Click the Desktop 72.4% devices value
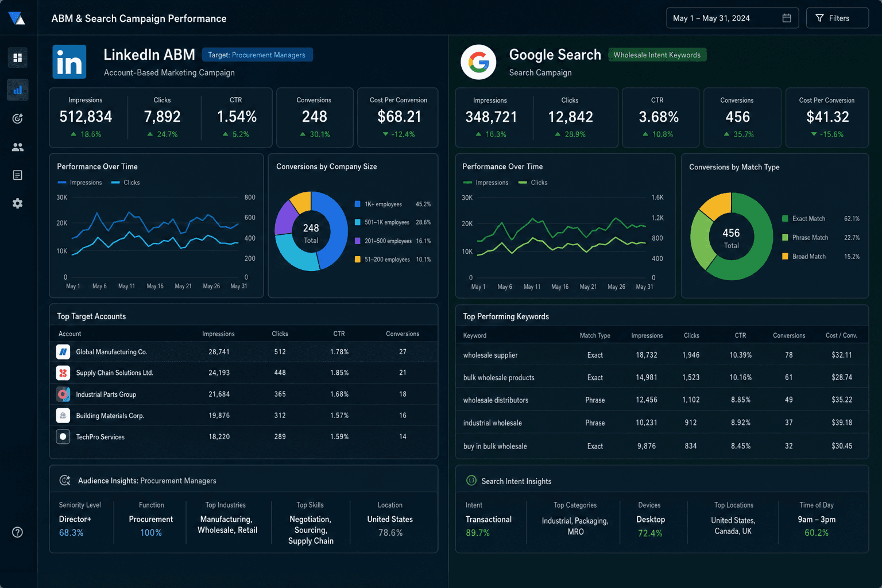882x588 pixels. 651,526
